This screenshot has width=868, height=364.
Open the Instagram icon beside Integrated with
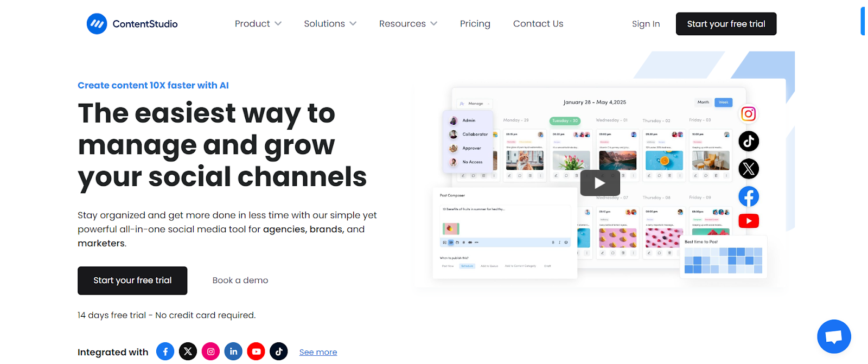(x=211, y=352)
